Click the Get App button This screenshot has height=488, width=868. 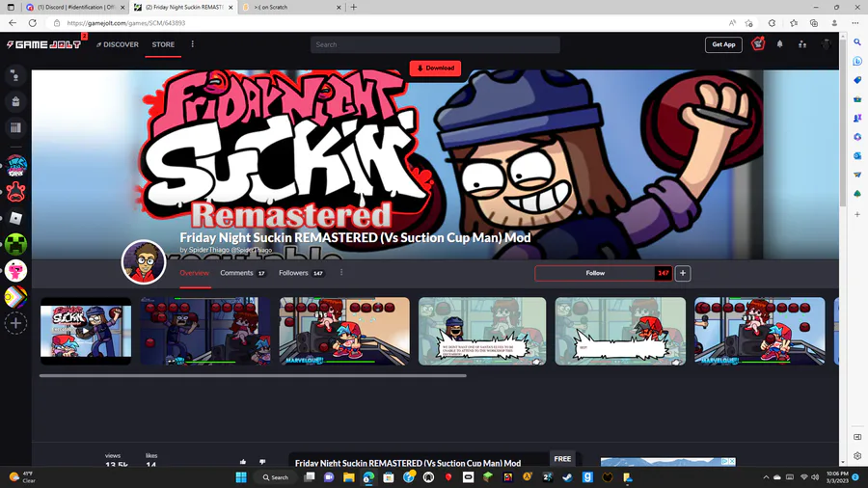723,44
